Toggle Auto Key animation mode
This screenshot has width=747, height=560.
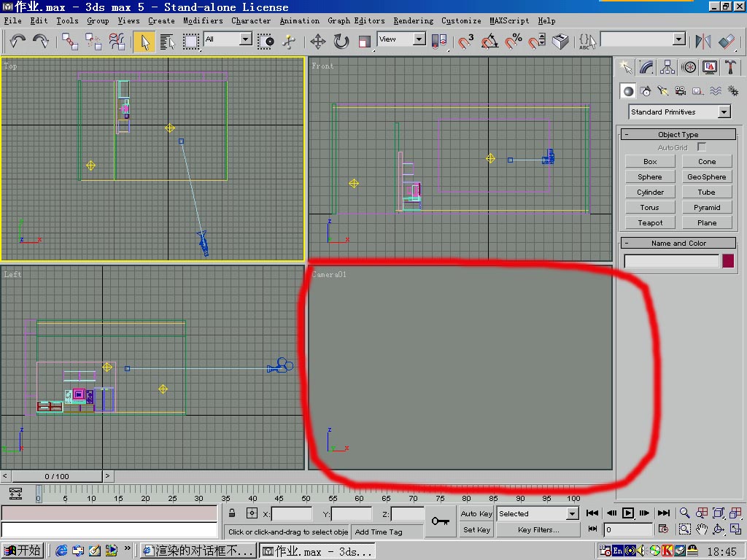click(476, 513)
